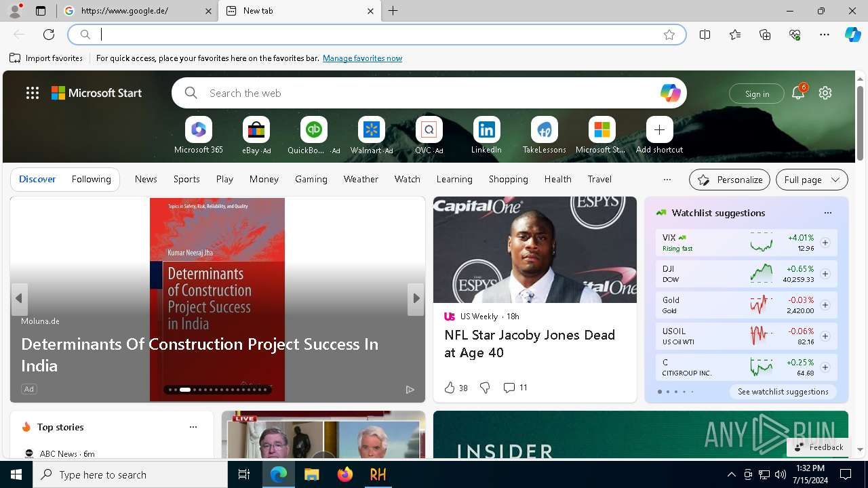Open notifications bell with badge
868x488 pixels.
(798, 93)
